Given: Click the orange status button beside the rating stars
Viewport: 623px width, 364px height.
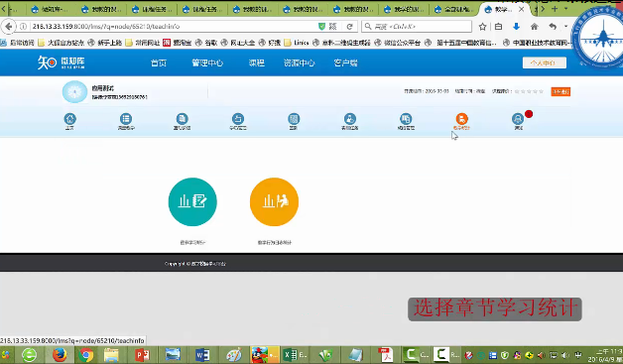Looking at the screenshot, I should click(x=561, y=92).
